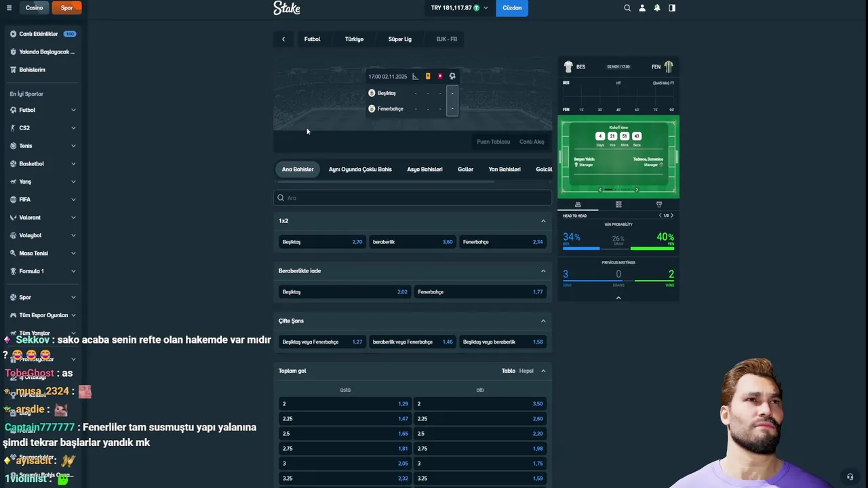Toggle the side panel icon in header
This screenshot has width=868, height=488.
[x=672, y=8]
